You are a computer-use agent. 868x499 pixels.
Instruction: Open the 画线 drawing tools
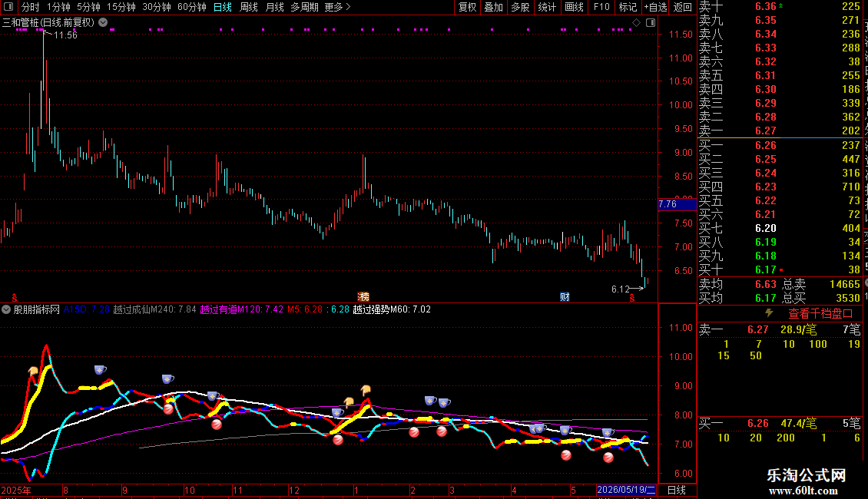coord(574,7)
